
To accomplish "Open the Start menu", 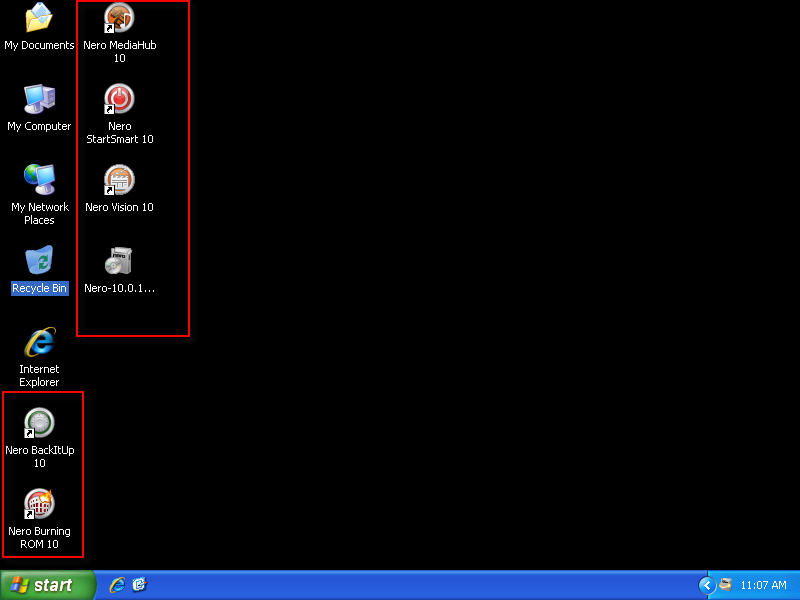I will pos(47,585).
